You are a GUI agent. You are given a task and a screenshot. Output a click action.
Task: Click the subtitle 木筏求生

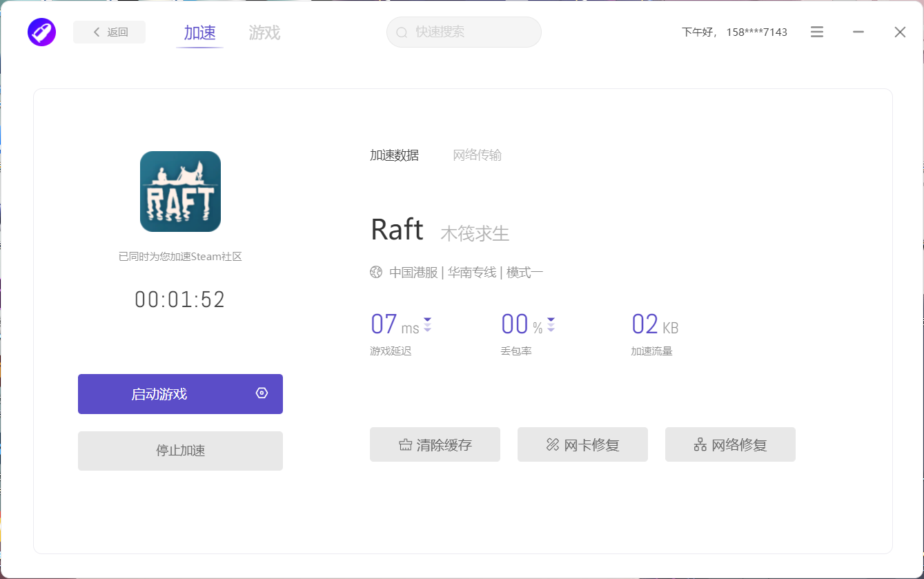[475, 233]
